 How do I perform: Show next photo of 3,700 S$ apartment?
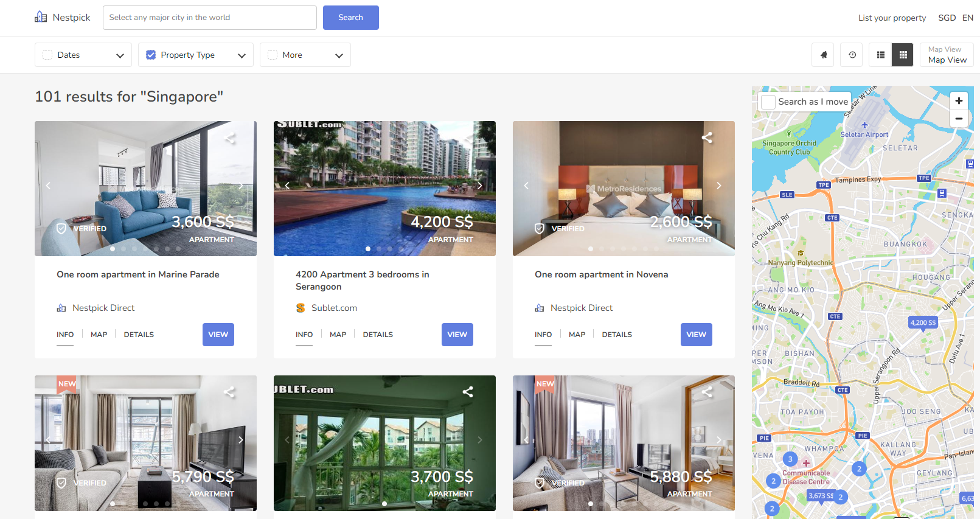[x=480, y=440]
